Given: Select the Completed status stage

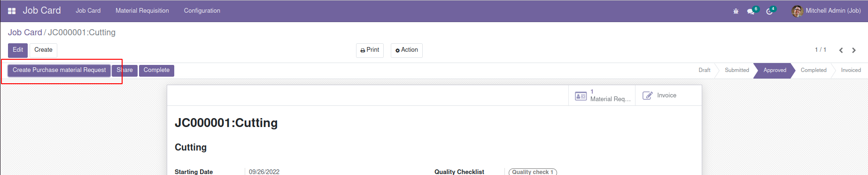Looking at the screenshot, I should pyautogui.click(x=814, y=71).
